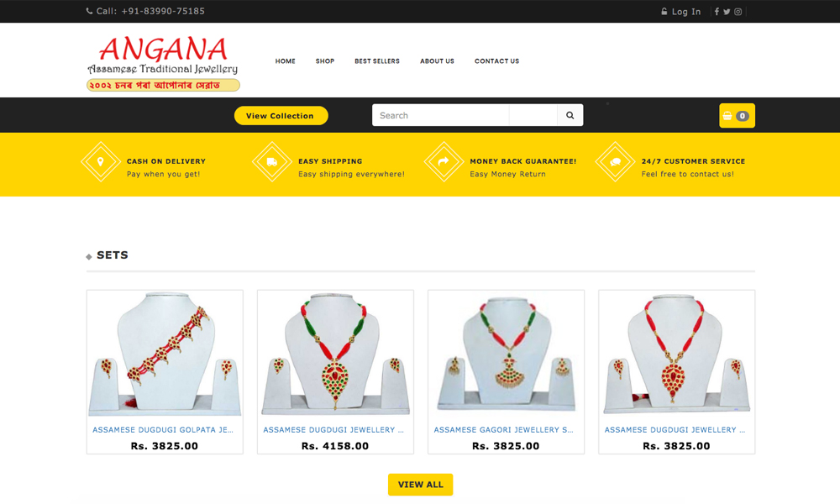
Task: Open the Twitter social icon
Action: [727, 12]
